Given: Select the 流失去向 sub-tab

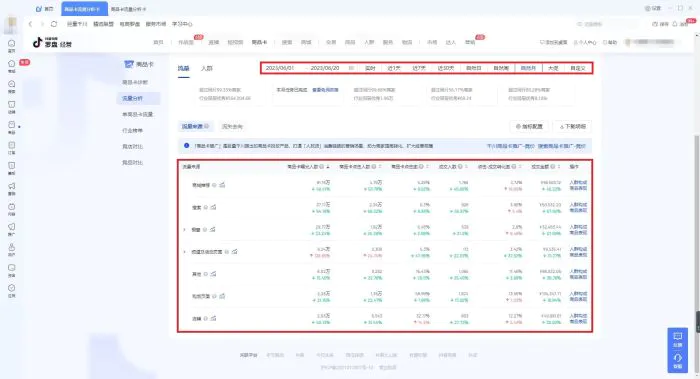Looking at the screenshot, I should (x=232, y=126).
